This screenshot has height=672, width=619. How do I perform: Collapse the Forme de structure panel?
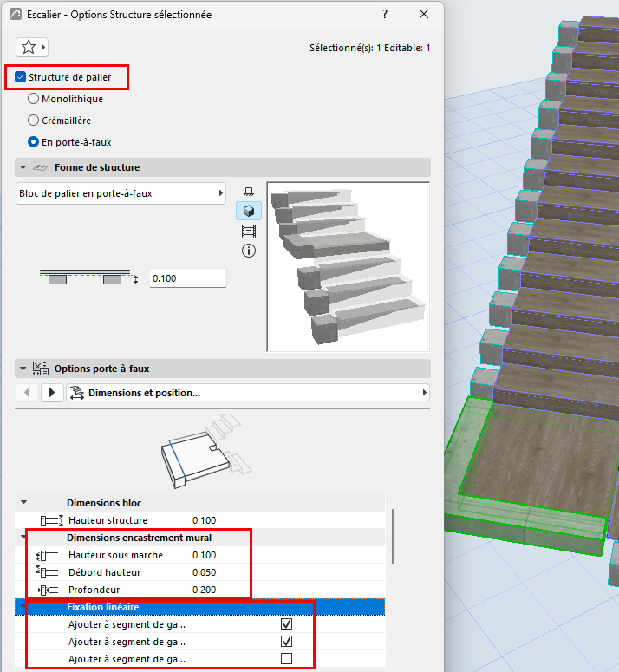pos(23,167)
